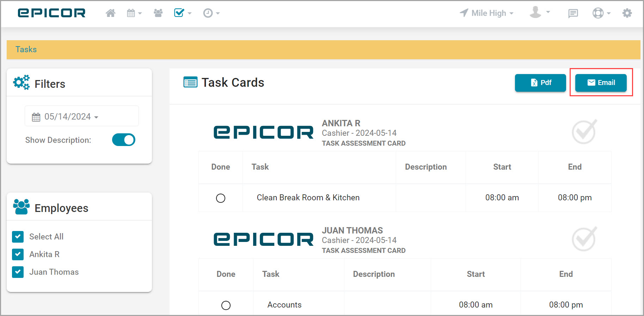
Task: Go to the Home icon
Action: click(111, 13)
